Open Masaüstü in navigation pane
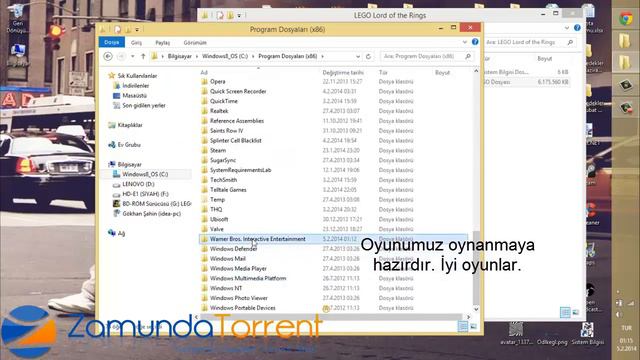This screenshot has width=640, height=360. click(134, 96)
